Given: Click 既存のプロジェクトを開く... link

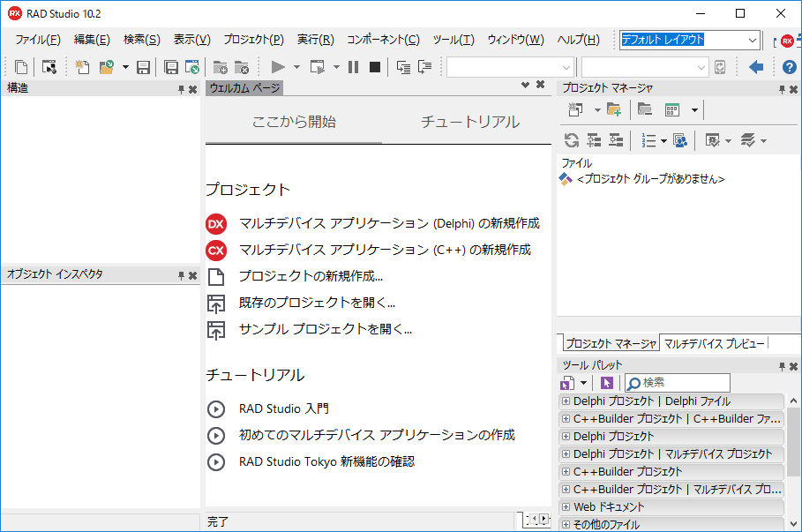Looking at the screenshot, I should pyautogui.click(x=317, y=303).
